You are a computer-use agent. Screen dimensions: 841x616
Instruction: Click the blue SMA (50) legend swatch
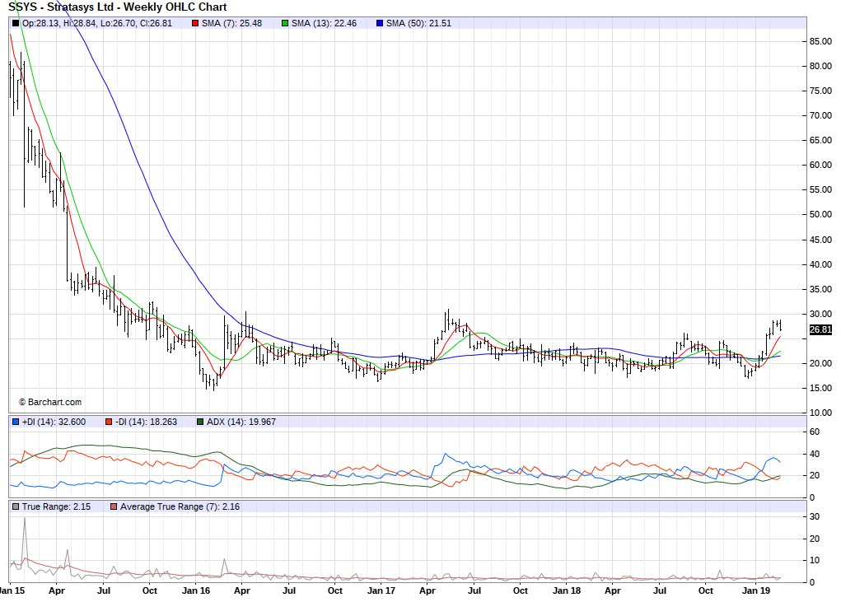[x=380, y=23]
